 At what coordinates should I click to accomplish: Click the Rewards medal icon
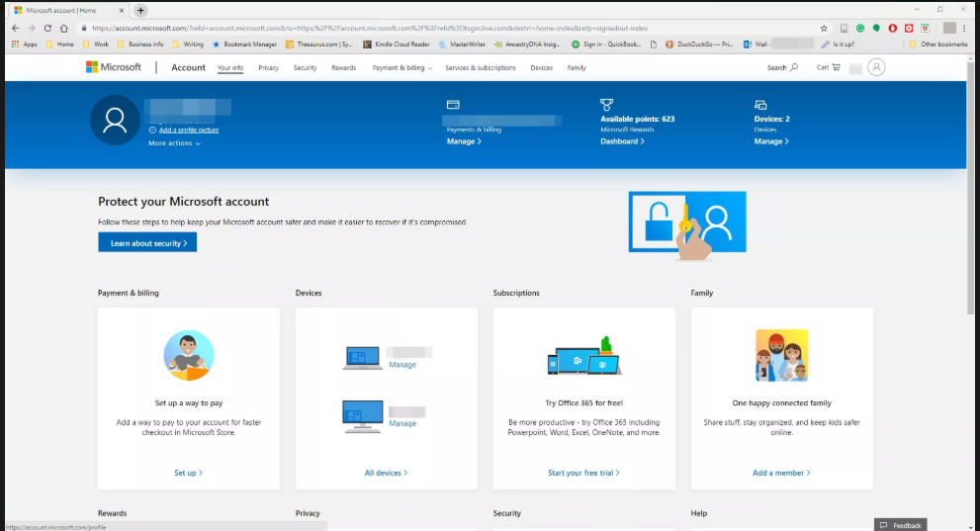(606, 105)
